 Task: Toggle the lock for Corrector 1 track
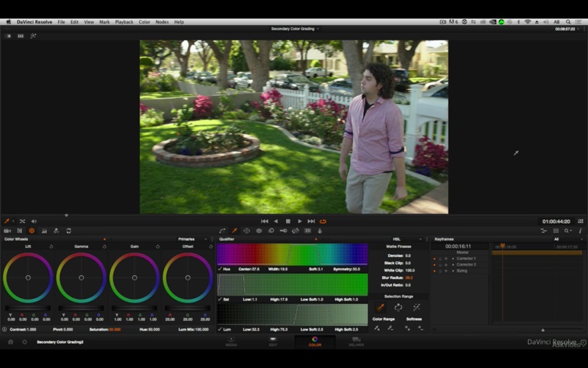(440, 259)
